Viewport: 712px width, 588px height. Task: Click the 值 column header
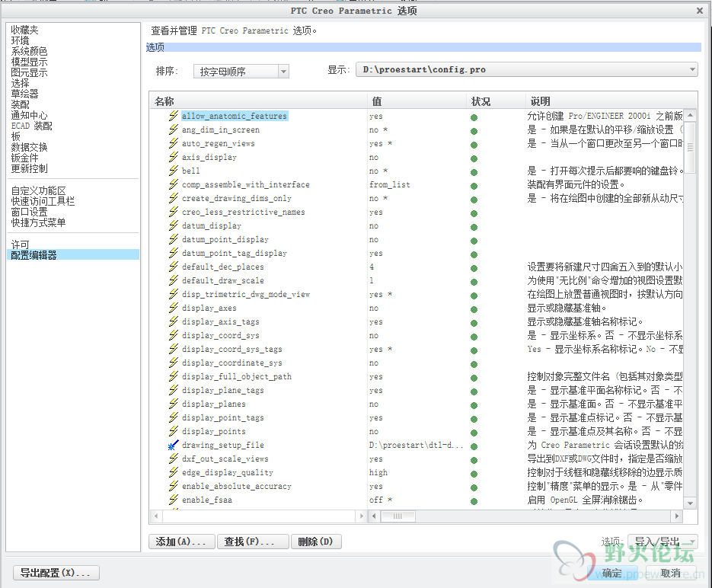pyautogui.click(x=417, y=101)
